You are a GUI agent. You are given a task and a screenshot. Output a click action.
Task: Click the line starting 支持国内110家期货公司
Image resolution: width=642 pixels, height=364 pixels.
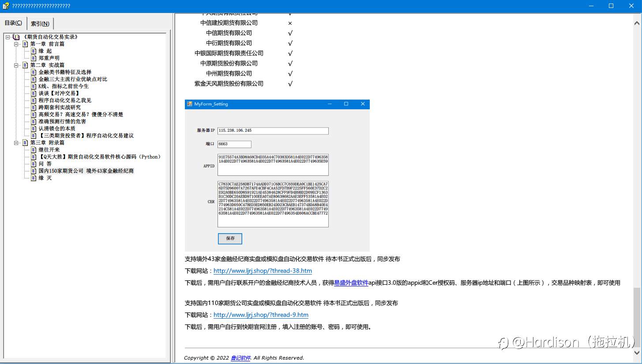[x=291, y=303]
